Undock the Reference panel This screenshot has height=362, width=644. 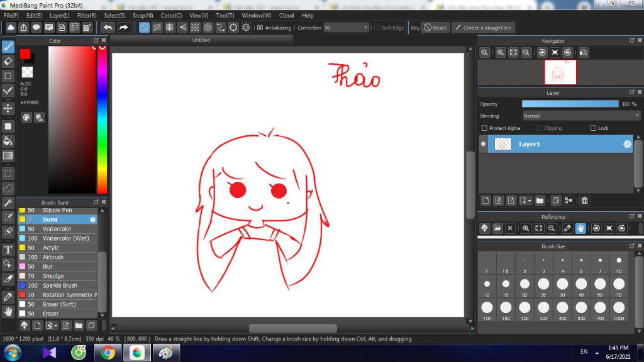(x=632, y=216)
